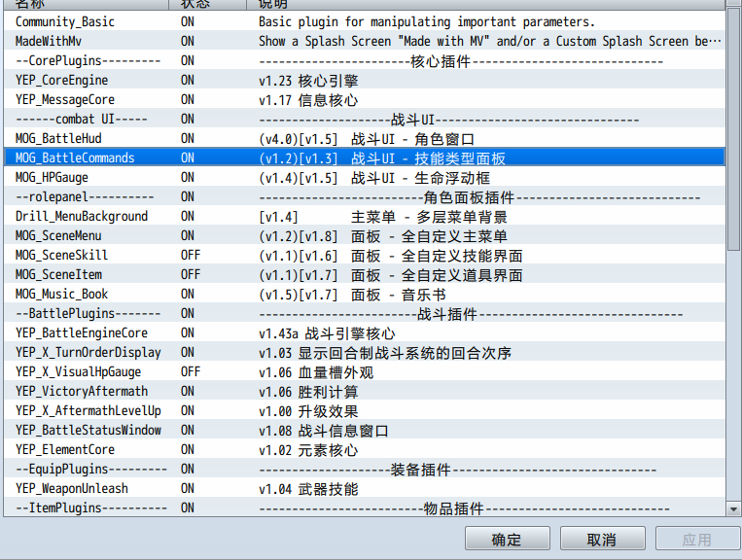Click description 'v1.17 信息核心'
This screenshot has height=560, width=742.
point(308,100)
